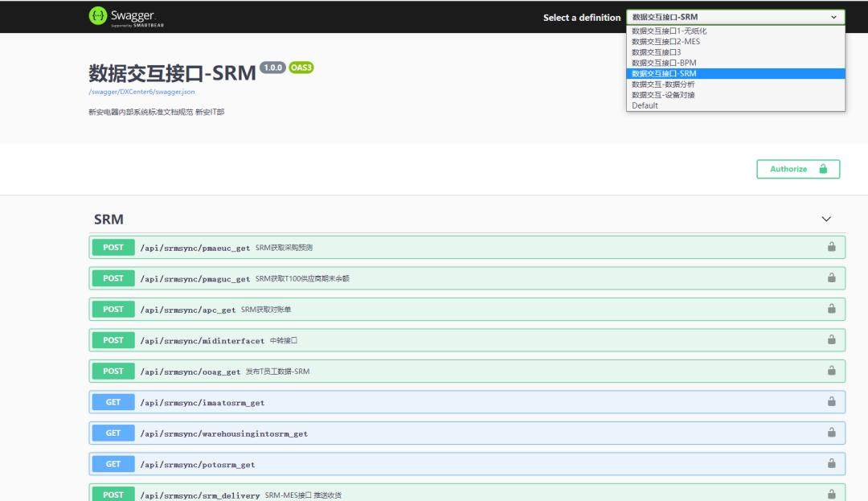Click lock icon on midinterfacet endpoint

[x=831, y=340]
